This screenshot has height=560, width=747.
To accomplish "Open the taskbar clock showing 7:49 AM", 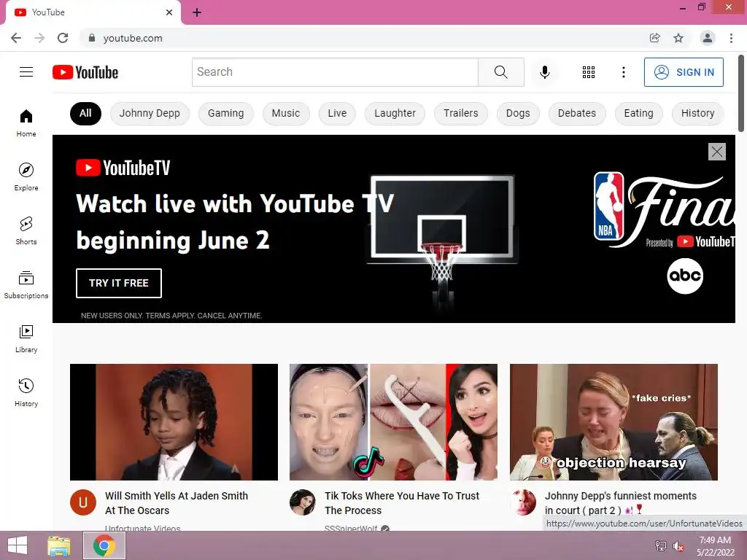I will [716, 546].
